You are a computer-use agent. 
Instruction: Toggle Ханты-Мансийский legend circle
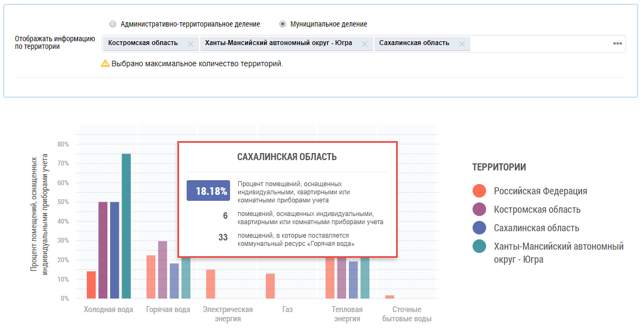pos(479,246)
